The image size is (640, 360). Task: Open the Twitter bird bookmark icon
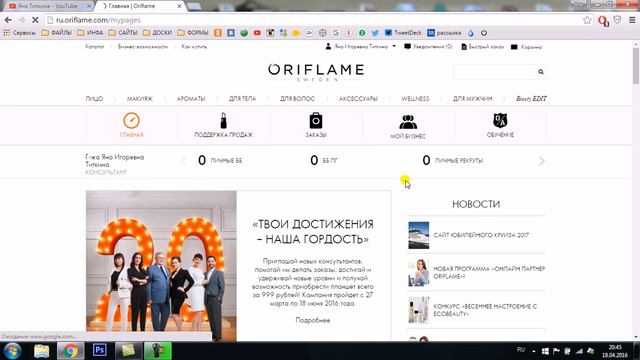pyautogui.click(x=375, y=33)
